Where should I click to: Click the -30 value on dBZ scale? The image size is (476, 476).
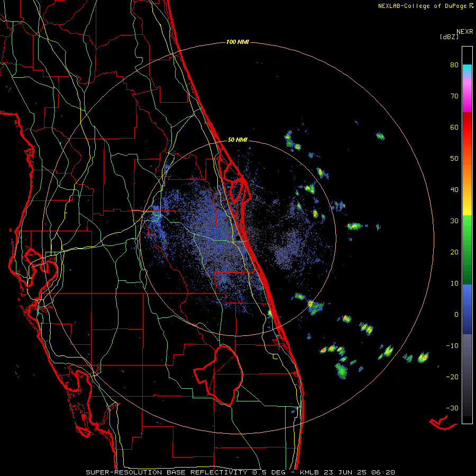452,408
